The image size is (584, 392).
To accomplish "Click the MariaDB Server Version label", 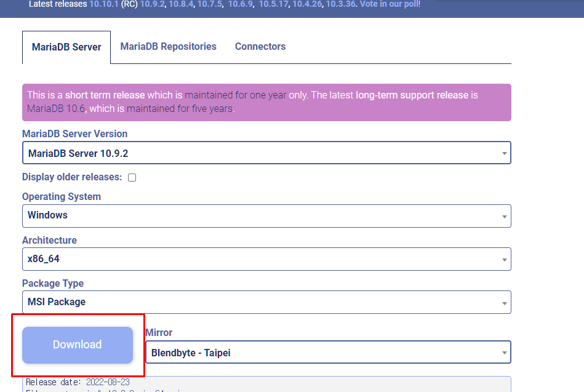I will click(75, 134).
